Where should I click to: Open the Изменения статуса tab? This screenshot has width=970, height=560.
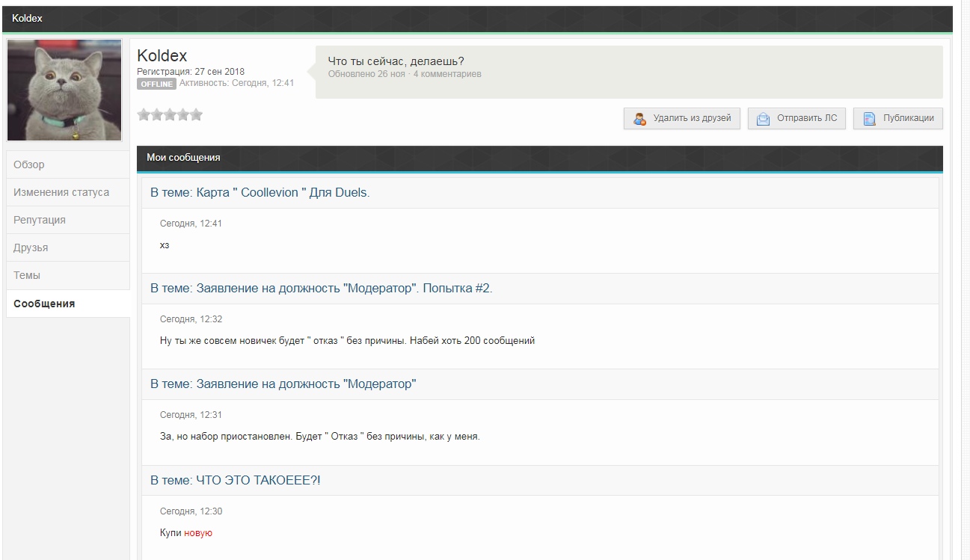coord(68,192)
